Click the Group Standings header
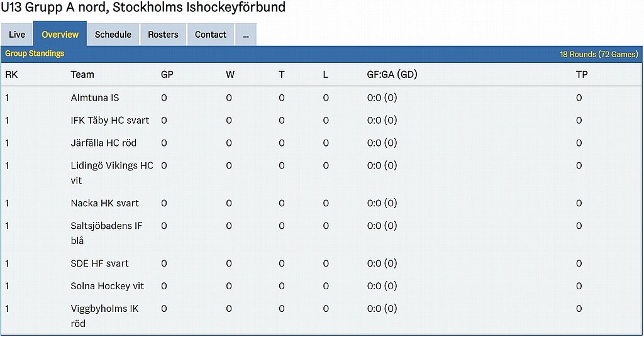Viewport: 644px width, 337px height. 35,54
